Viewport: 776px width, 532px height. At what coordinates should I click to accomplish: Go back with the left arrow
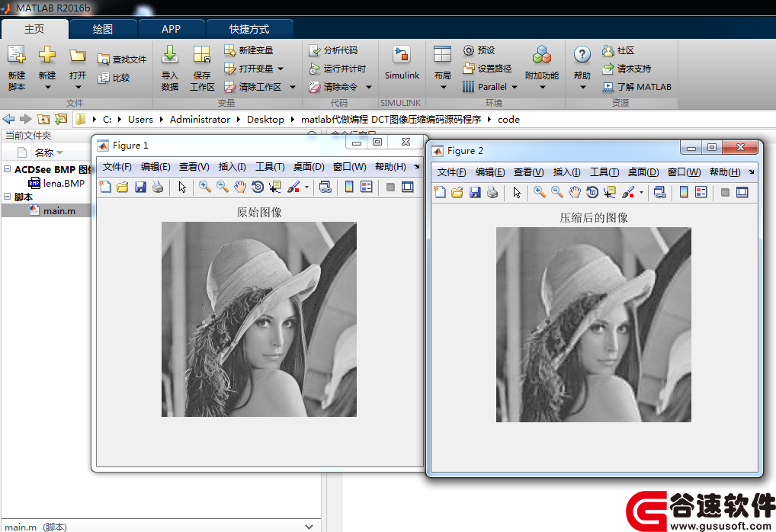8,119
